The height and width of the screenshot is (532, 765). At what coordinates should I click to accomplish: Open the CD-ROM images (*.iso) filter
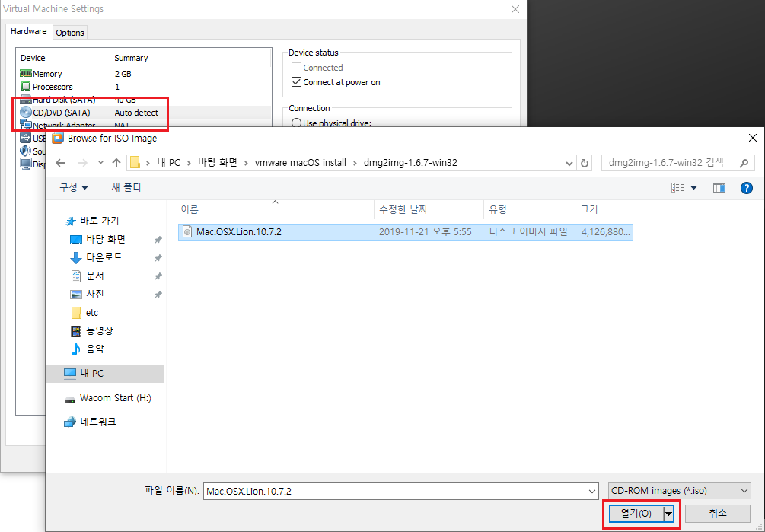tap(680, 491)
